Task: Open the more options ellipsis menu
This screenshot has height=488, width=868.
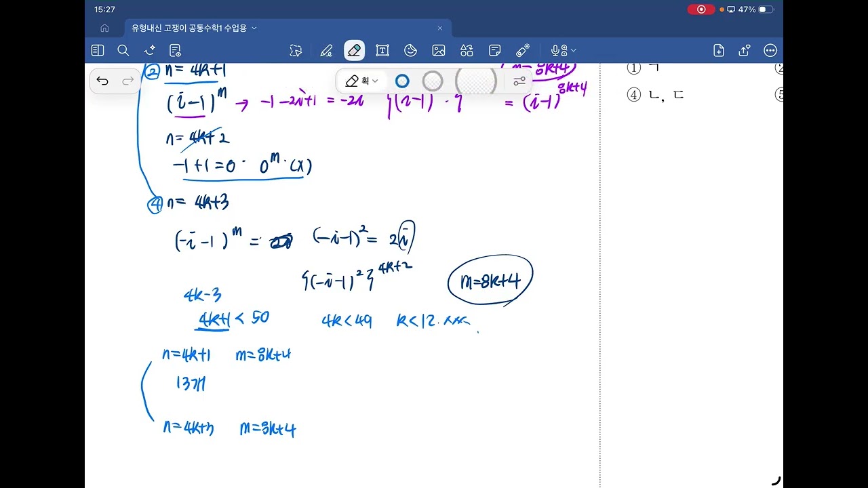Action: pos(770,50)
